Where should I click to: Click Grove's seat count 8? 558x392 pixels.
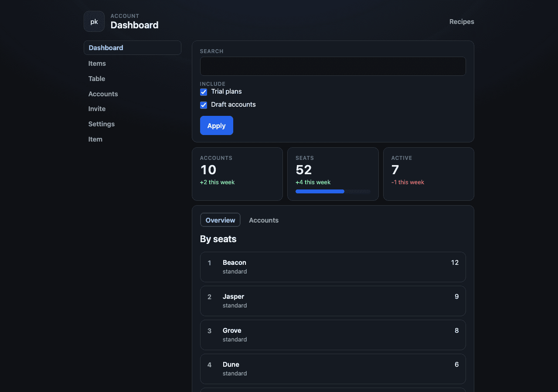coord(457,331)
